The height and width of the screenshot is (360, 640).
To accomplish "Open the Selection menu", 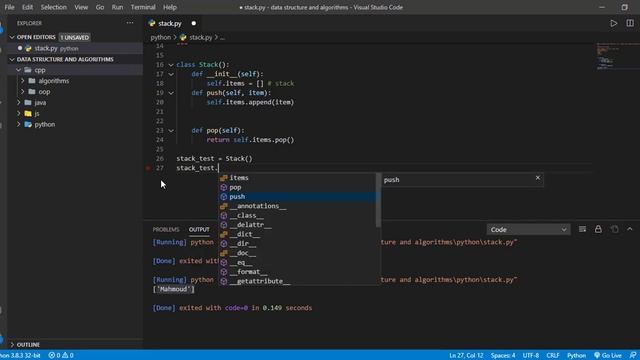I will (53, 7).
